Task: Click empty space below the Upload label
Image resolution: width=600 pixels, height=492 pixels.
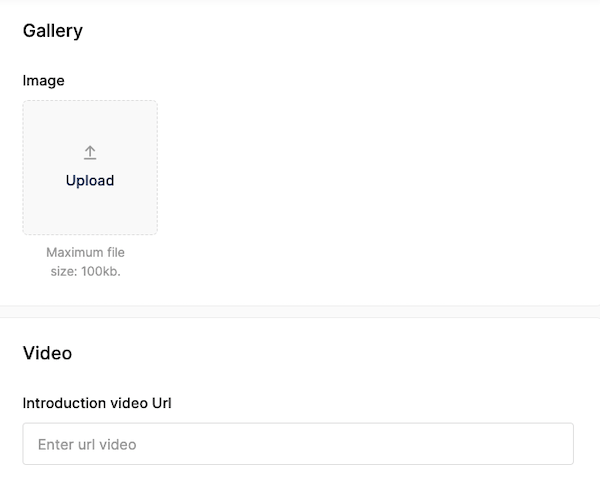Action: point(90,212)
